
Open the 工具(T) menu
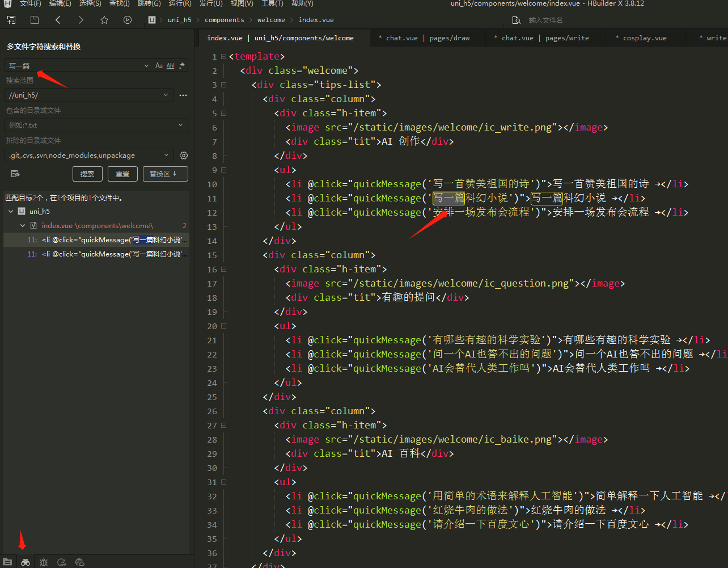272,3
